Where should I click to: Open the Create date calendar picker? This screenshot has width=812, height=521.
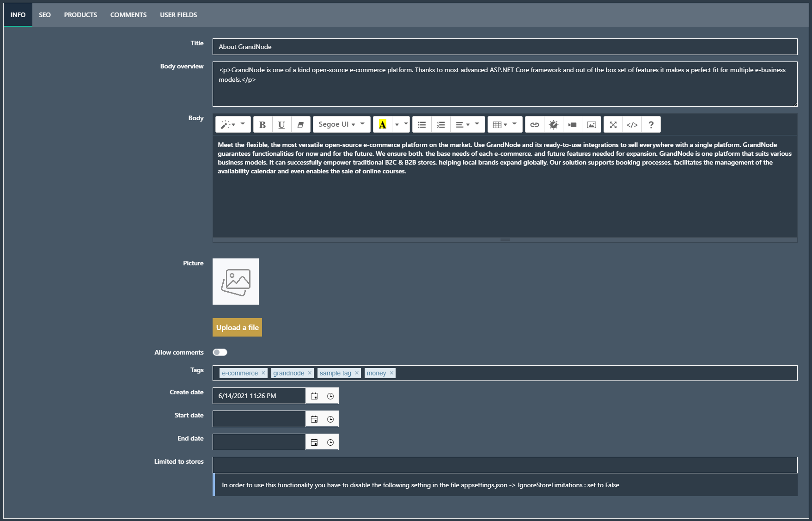(x=314, y=396)
